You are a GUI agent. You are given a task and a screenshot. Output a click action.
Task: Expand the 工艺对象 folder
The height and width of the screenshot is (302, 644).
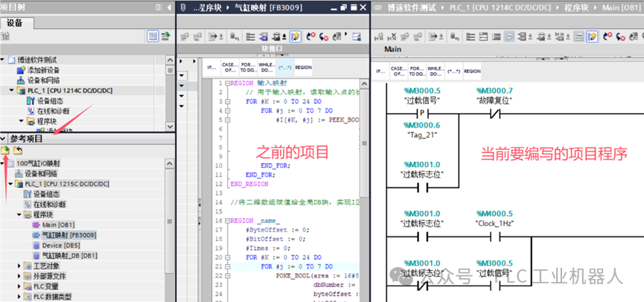[x=19, y=266]
